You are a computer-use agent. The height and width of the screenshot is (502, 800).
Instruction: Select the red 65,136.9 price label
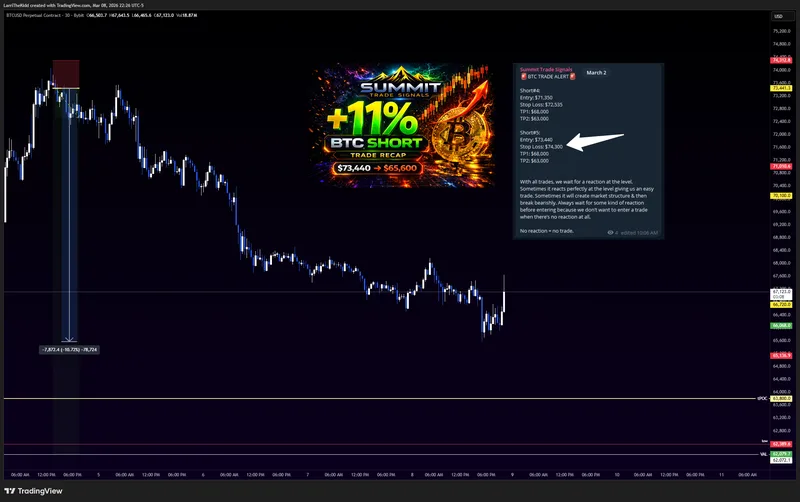(781, 356)
